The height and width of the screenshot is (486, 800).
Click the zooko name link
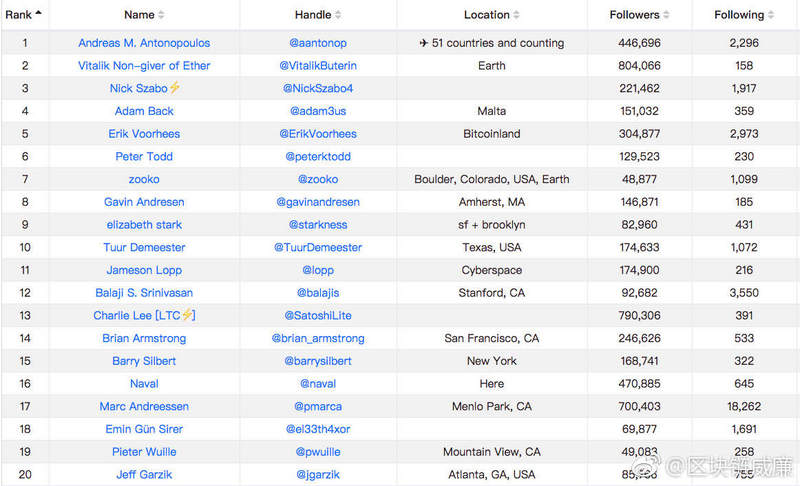click(x=144, y=179)
